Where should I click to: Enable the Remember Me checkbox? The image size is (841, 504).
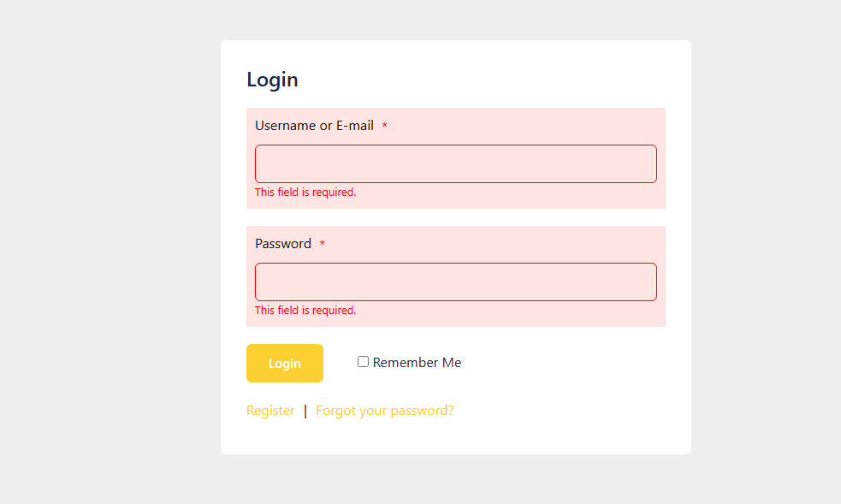(363, 362)
